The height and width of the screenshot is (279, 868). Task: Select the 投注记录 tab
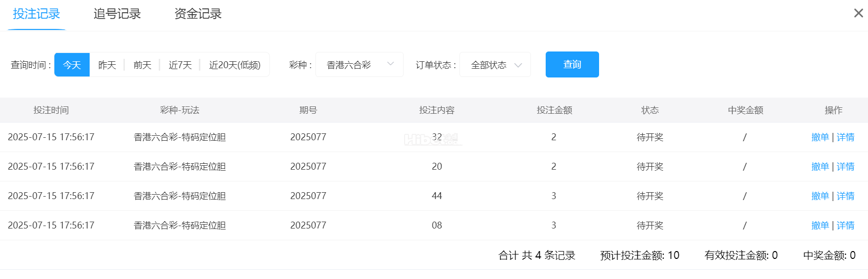coord(36,14)
